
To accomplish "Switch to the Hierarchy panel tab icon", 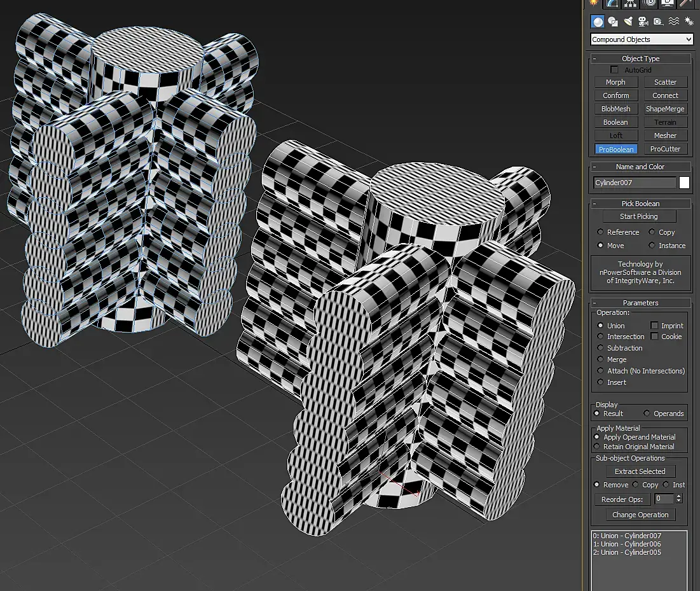I will click(630, 4).
